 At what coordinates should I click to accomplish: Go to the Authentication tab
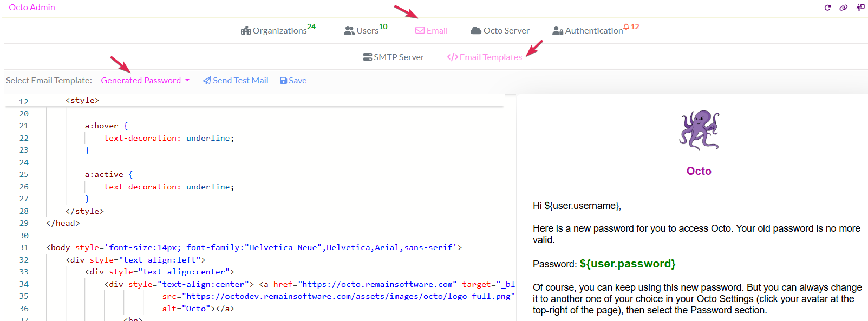[x=593, y=31]
